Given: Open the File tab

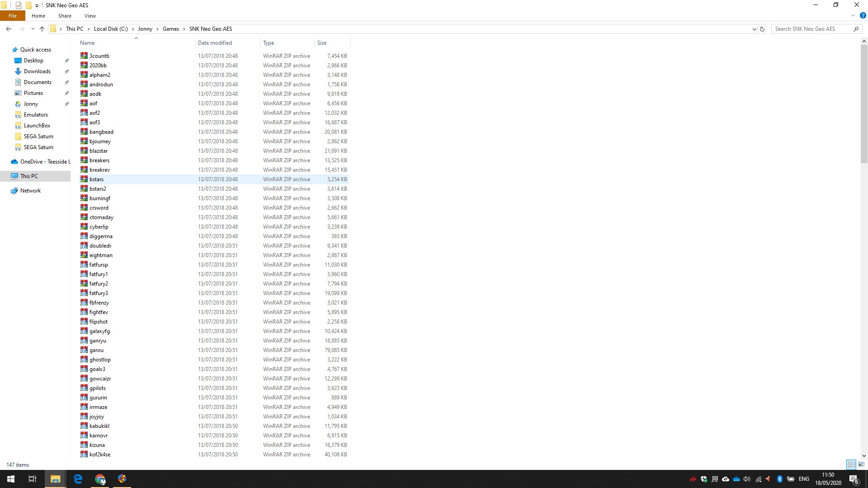Looking at the screenshot, I should point(13,16).
